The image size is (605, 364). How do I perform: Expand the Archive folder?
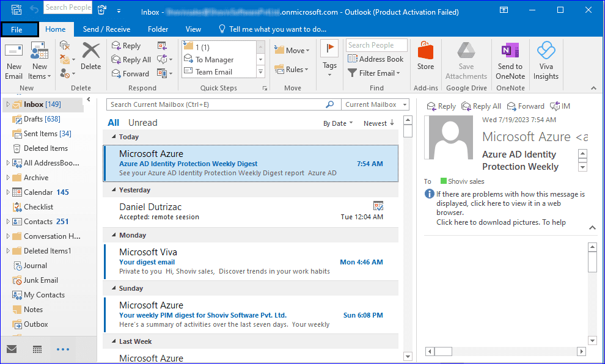coord(8,177)
